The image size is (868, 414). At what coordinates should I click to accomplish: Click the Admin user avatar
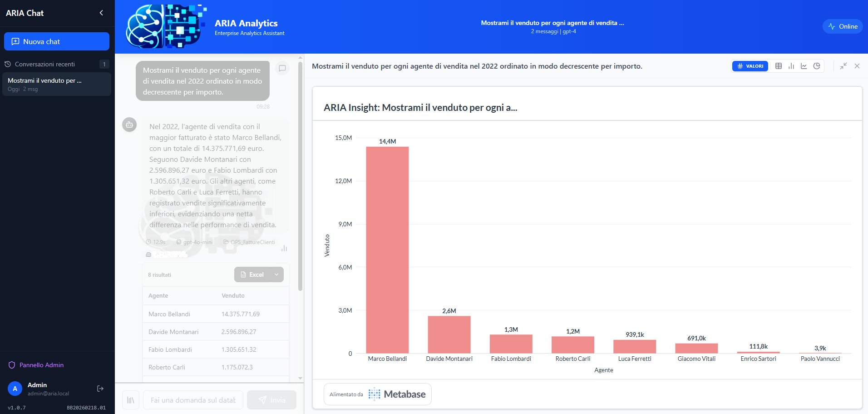click(x=15, y=389)
